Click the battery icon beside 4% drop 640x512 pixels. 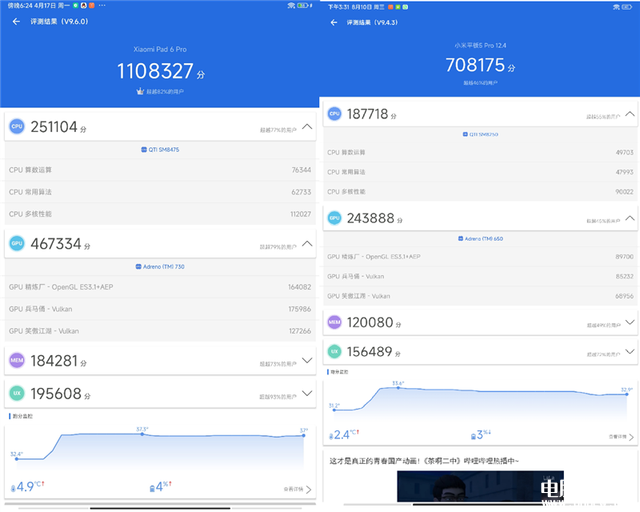(x=152, y=488)
